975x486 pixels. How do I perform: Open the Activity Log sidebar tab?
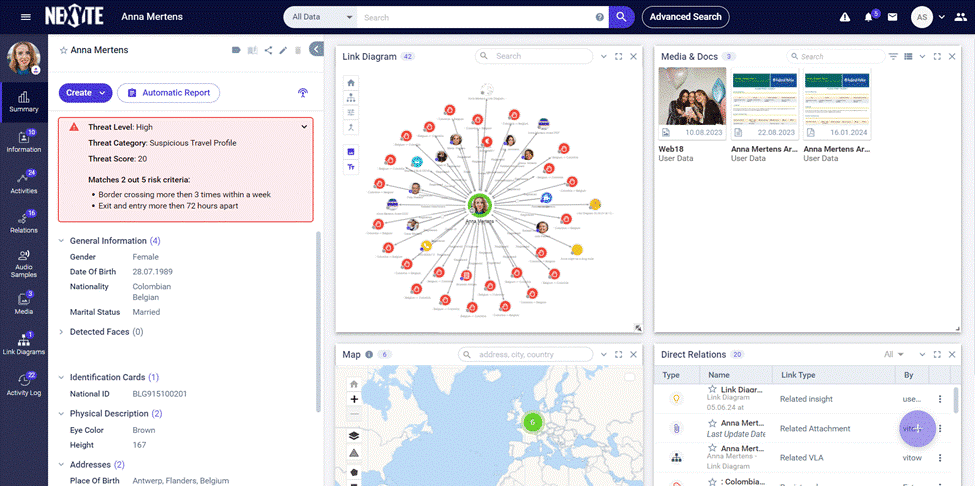(24, 384)
